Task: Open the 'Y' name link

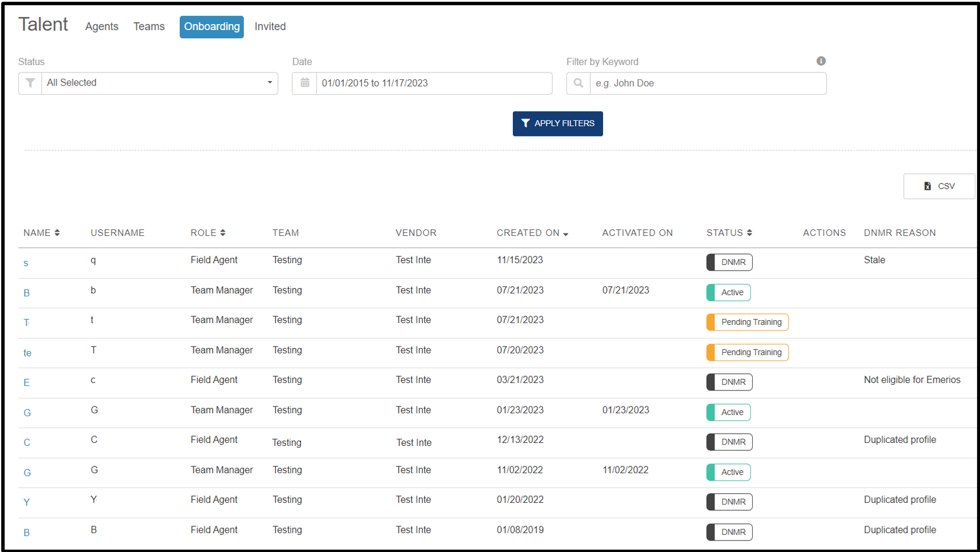Action: (x=27, y=502)
